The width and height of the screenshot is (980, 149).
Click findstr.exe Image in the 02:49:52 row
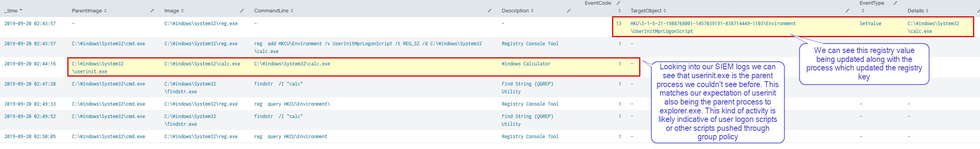coord(190,120)
